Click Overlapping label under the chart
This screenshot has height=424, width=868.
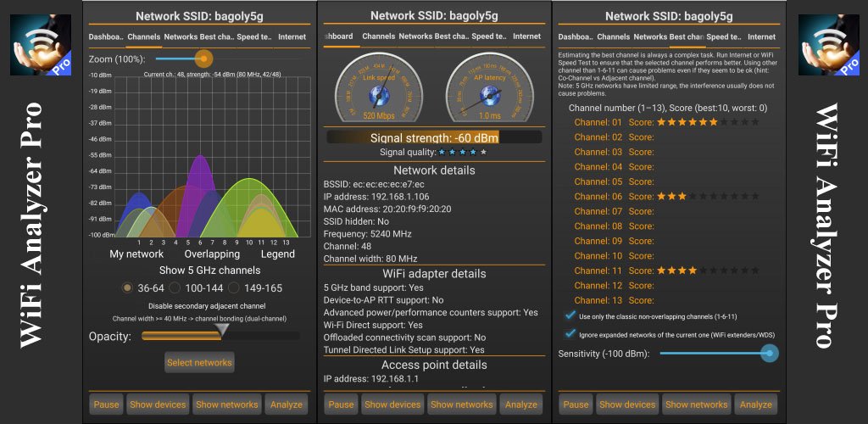(212, 254)
